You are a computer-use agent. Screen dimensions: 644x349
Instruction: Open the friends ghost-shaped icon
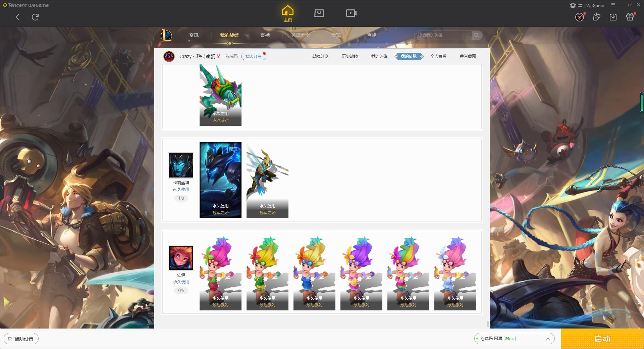click(x=596, y=17)
